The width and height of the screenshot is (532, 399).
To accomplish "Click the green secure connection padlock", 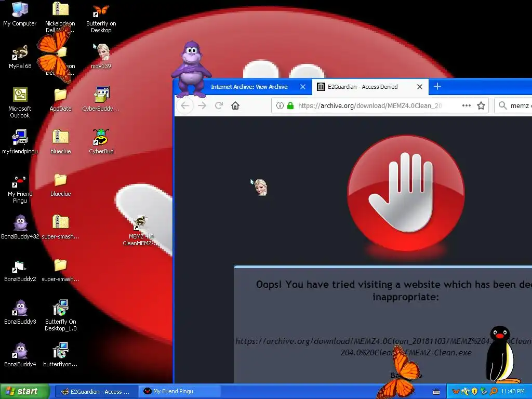I will point(290,105).
